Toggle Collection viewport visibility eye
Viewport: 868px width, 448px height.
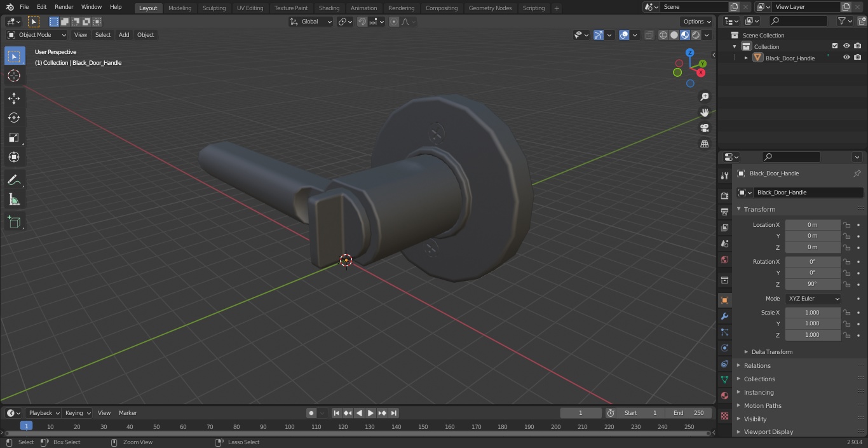tap(846, 46)
